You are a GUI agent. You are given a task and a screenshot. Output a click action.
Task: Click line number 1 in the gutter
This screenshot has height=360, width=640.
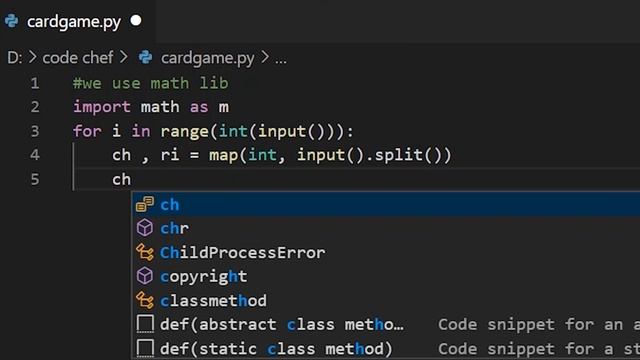pos(35,84)
